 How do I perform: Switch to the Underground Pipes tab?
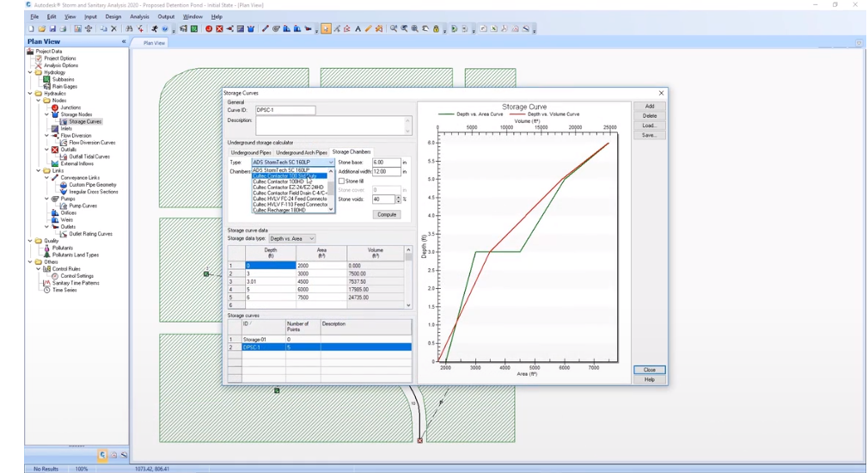251,152
